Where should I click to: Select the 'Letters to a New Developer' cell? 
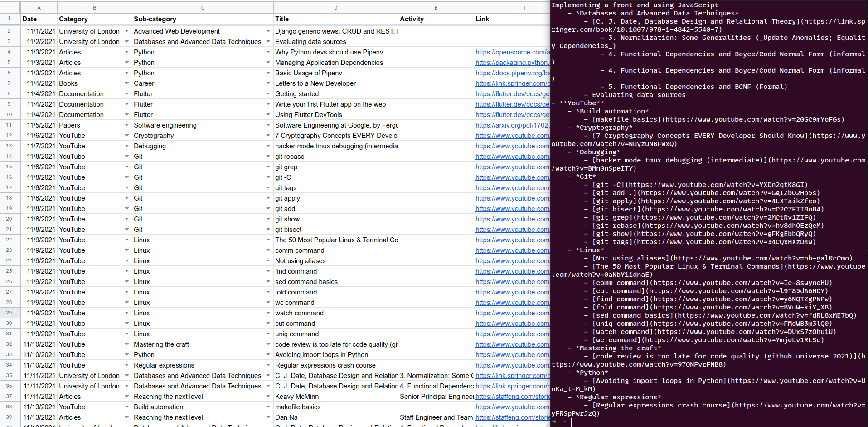pyautogui.click(x=335, y=83)
